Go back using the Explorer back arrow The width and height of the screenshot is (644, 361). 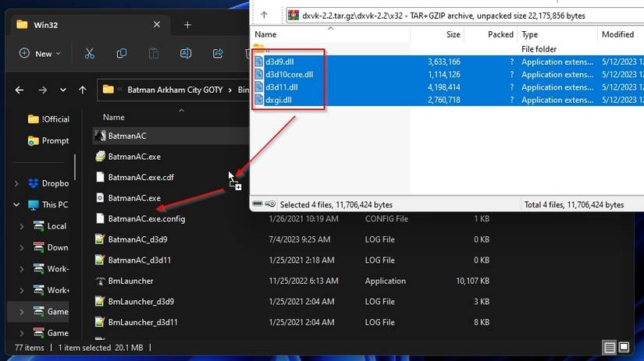point(20,90)
